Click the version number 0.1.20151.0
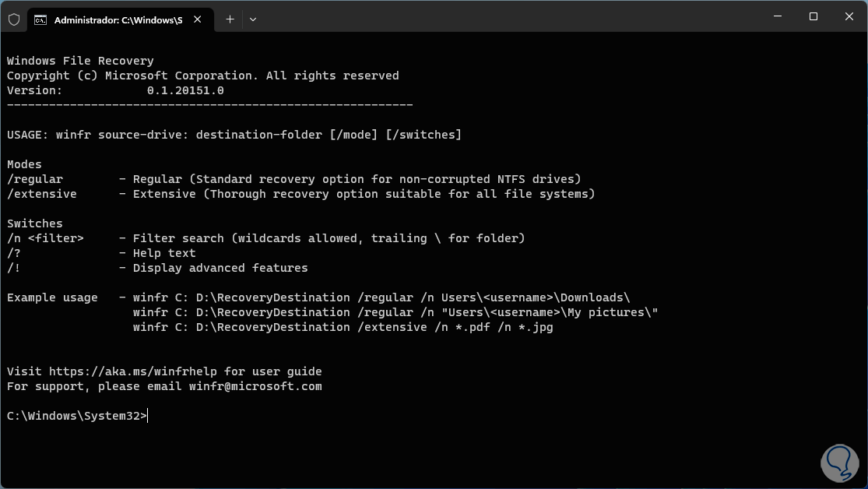868x489 pixels. (x=185, y=90)
